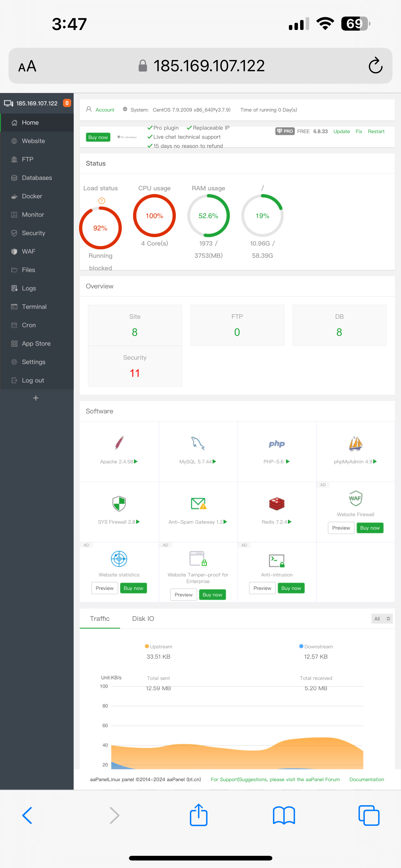
Task: Buy the Website Tamper-proof plugin
Action: (x=212, y=595)
